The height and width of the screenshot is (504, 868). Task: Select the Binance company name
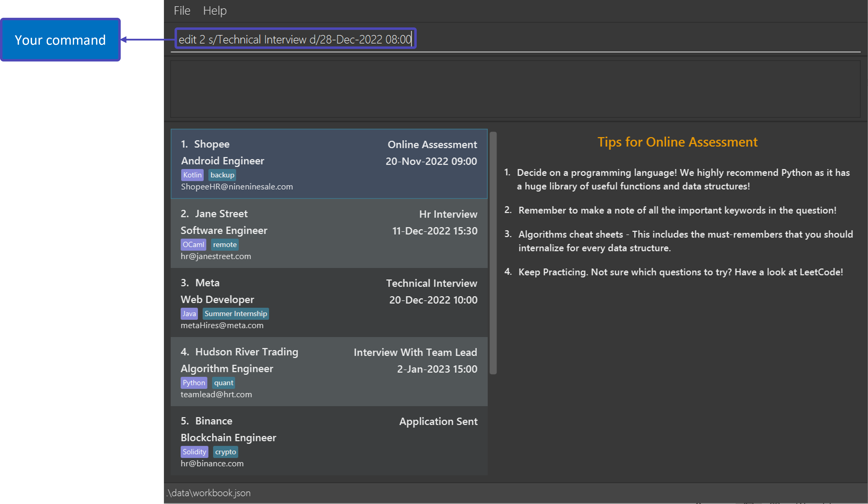(214, 421)
